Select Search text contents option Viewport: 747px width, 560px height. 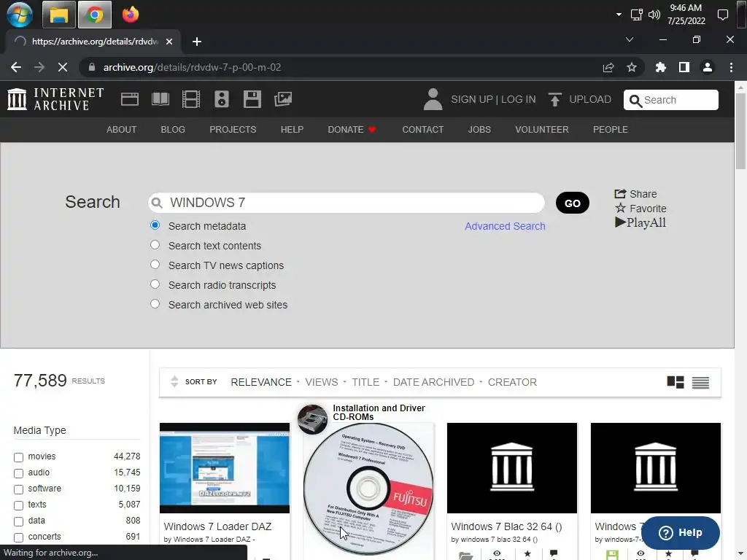pos(155,245)
